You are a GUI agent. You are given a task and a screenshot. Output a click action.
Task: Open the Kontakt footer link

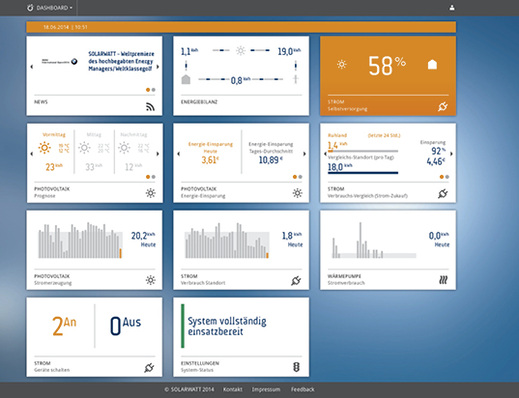pos(233,389)
